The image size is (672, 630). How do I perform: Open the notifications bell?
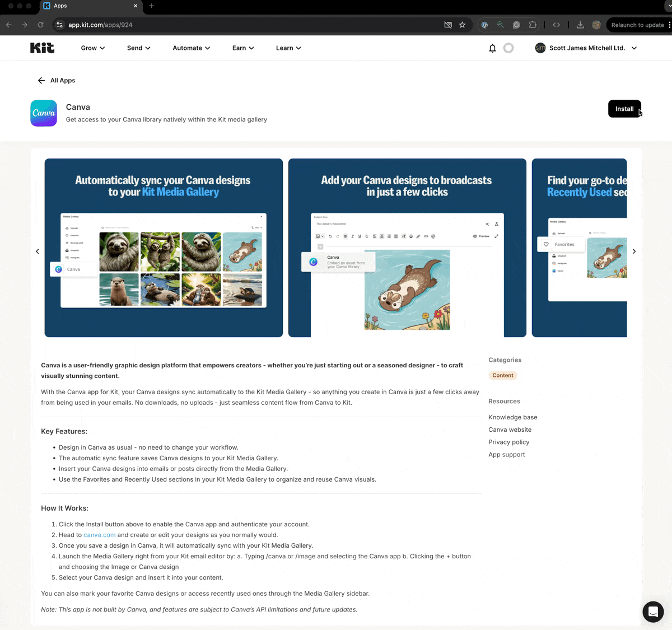pos(492,48)
